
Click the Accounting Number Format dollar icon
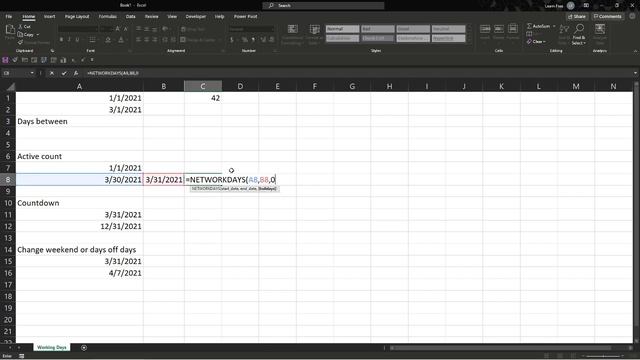pos(232,40)
